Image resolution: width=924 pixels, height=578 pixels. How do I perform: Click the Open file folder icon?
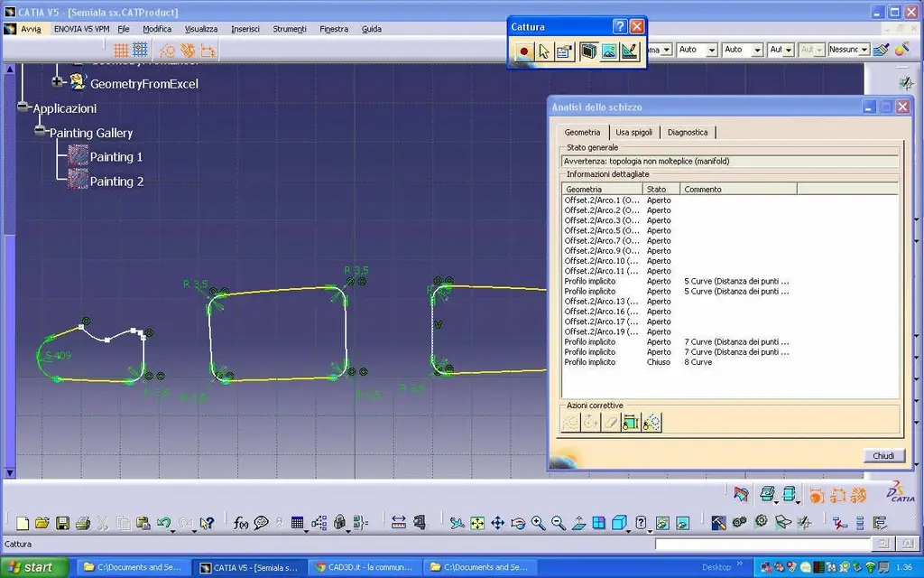pyautogui.click(x=42, y=523)
